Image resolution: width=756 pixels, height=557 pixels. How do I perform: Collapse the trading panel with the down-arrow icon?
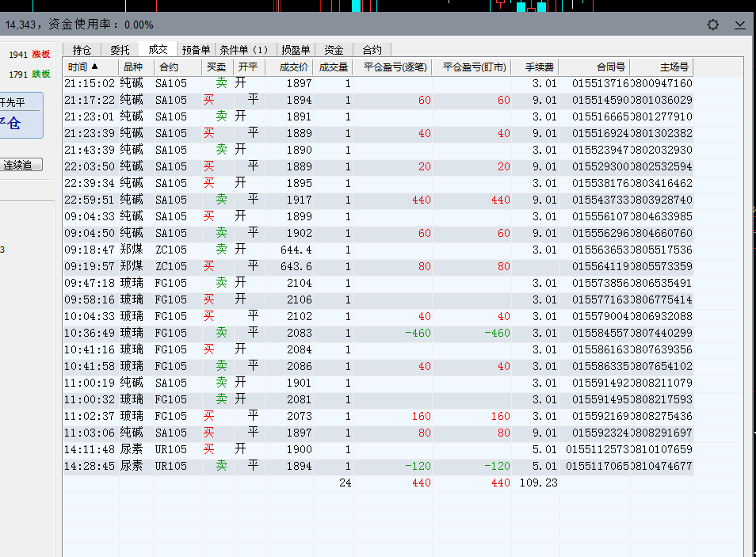[740, 25]
